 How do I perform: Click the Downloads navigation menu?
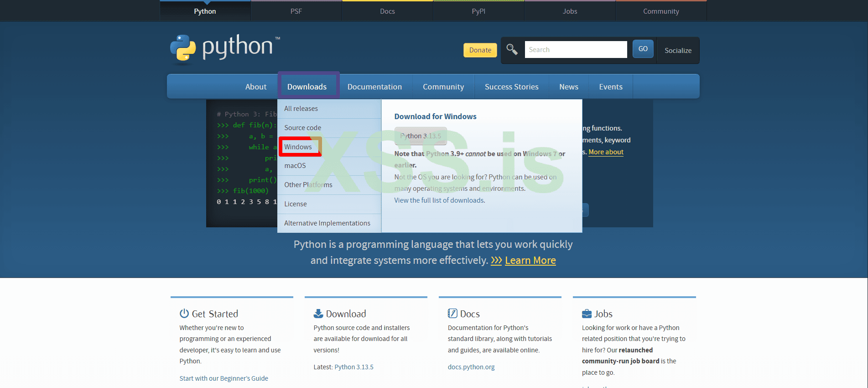tap(307, 87)
